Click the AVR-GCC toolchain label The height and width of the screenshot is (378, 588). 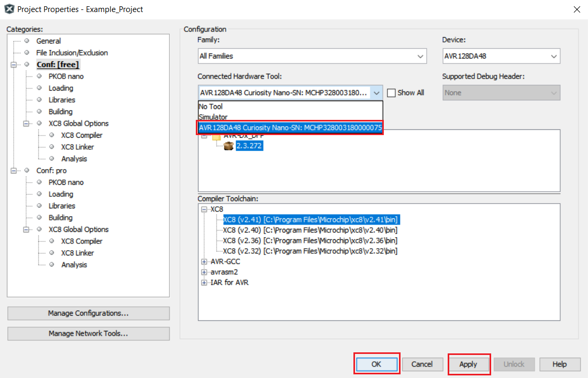(225, 262)
